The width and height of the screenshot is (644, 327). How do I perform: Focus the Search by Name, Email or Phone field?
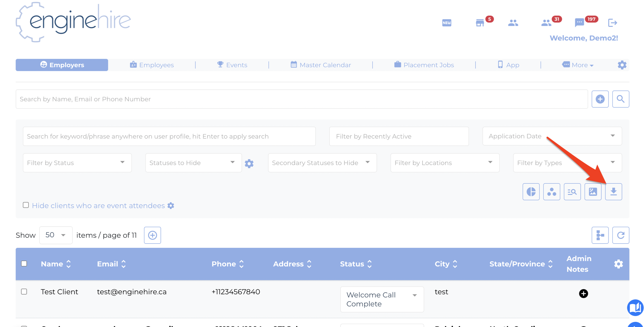pos(302,99)
